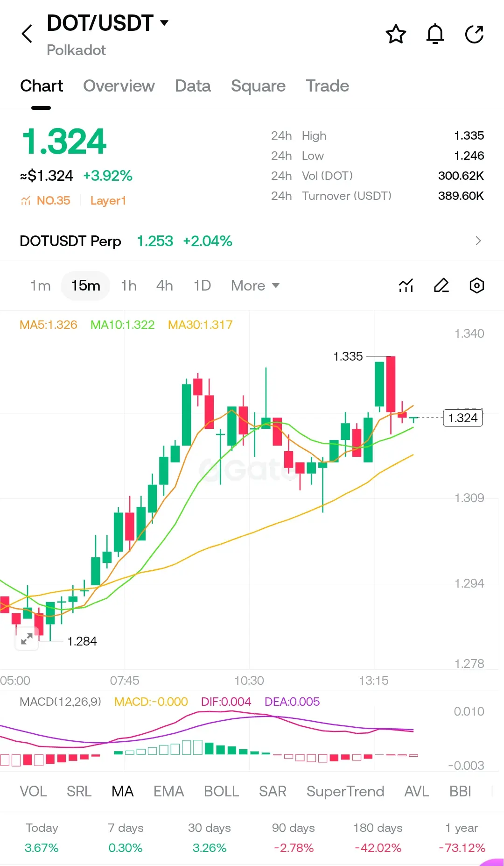Image resolution: width=504 pixels, height=866 pixels.
Task: Tap the DIF:0.004 value
Action: (x=226, y=702)
